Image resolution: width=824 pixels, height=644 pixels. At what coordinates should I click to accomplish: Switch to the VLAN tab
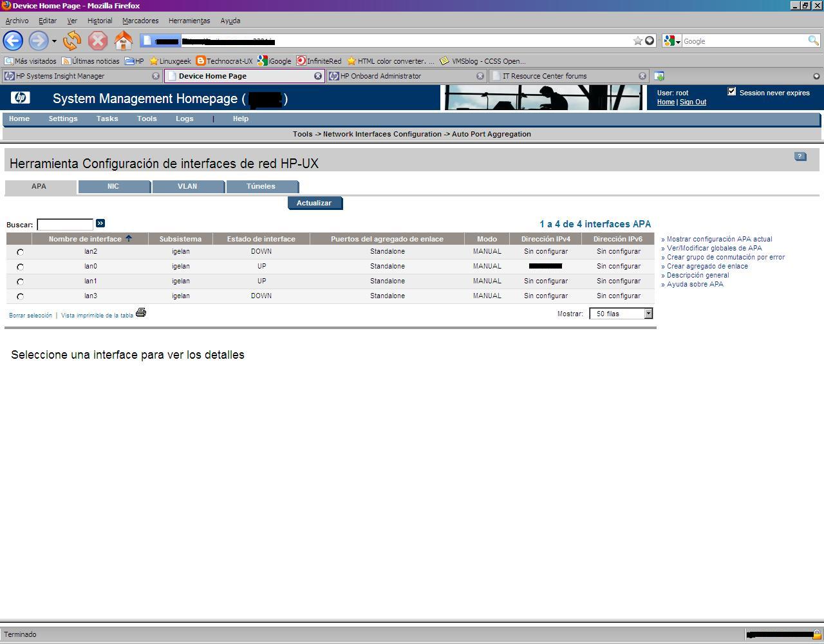187,187
